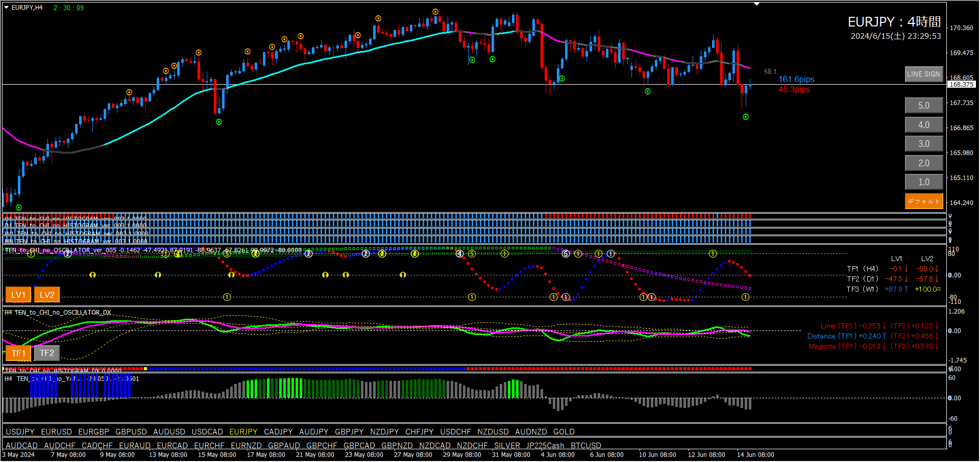Image resolution: width=980 pixels, height=462 pixels.
Task: Go to the GBPCAD pair
Action: (359, 446)
